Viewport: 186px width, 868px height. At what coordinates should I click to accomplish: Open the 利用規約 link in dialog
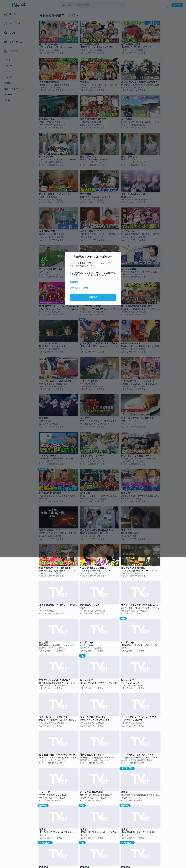coord(74,282)
